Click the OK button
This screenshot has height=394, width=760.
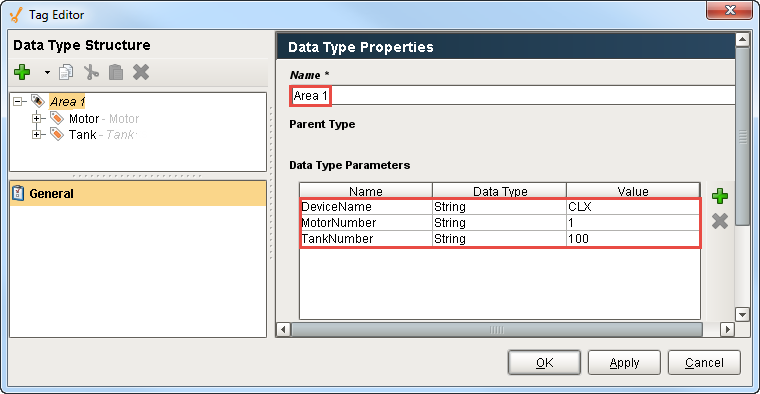point(544,362)
